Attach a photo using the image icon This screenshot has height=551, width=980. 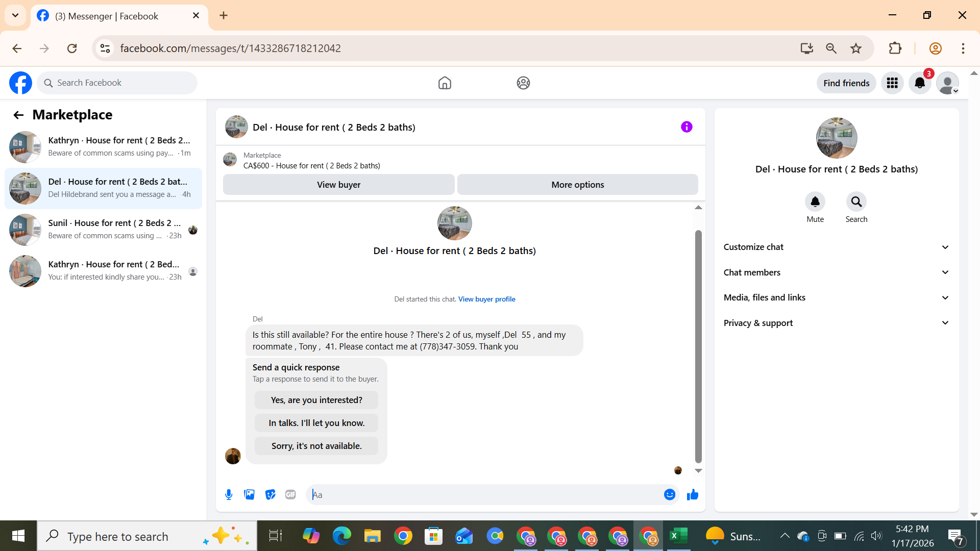[249, 494]
